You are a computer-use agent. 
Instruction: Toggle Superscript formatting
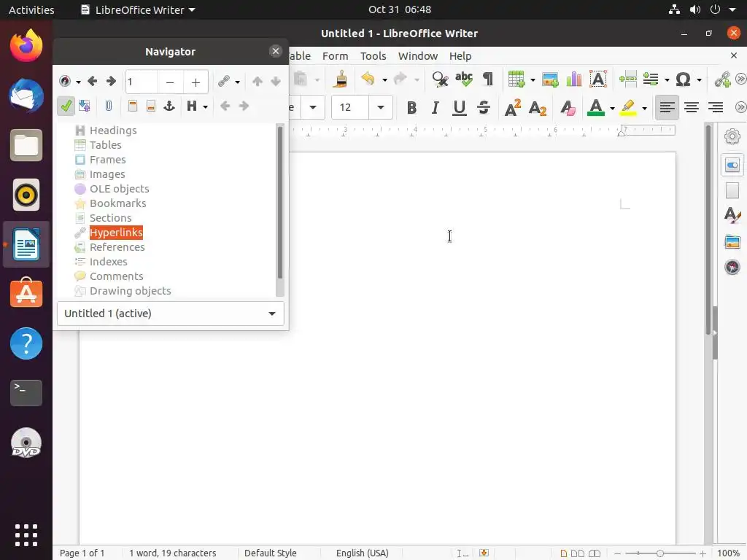point(513,108)
